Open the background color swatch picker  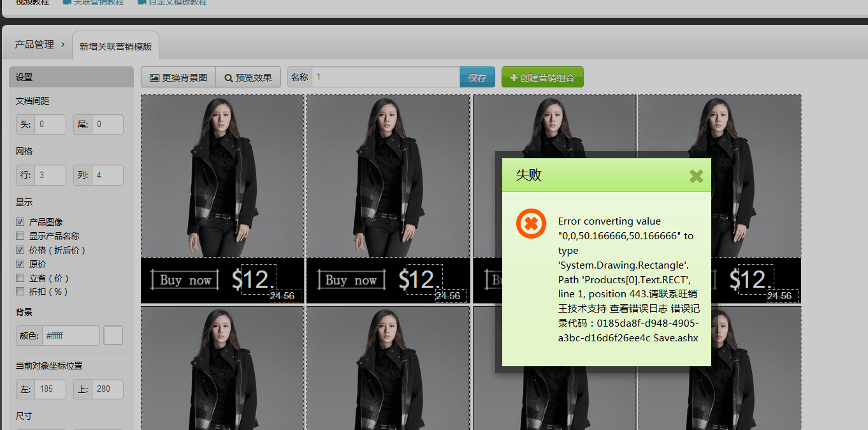click(x=113, y=336)
